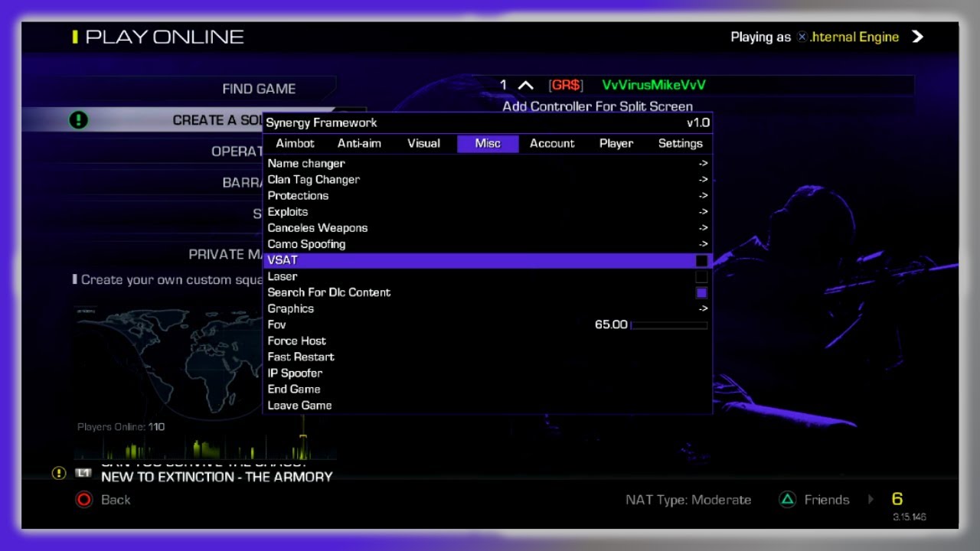Click the red circle Back icon
980x551 pixels.
84,500
